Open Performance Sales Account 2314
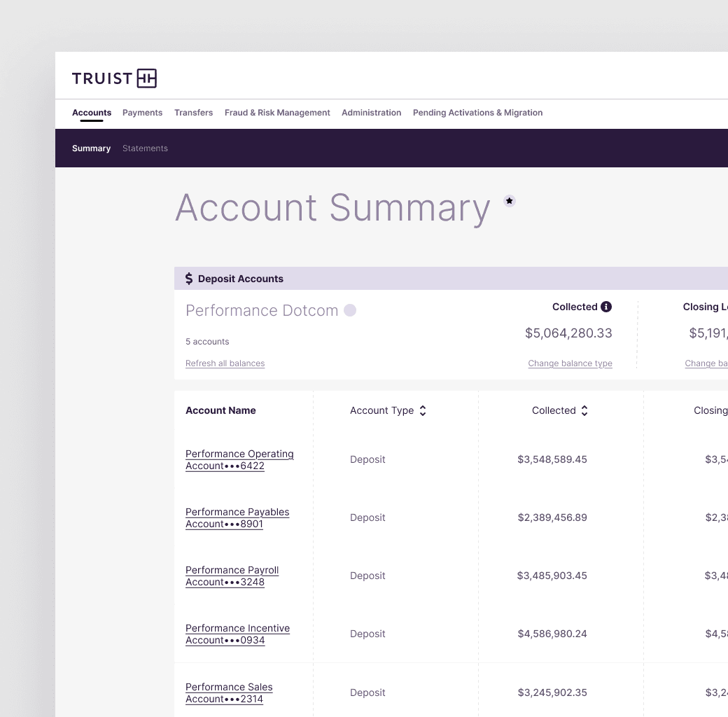Image resolution: width=728 pixels, height=717 pixels. coord(230,693)
